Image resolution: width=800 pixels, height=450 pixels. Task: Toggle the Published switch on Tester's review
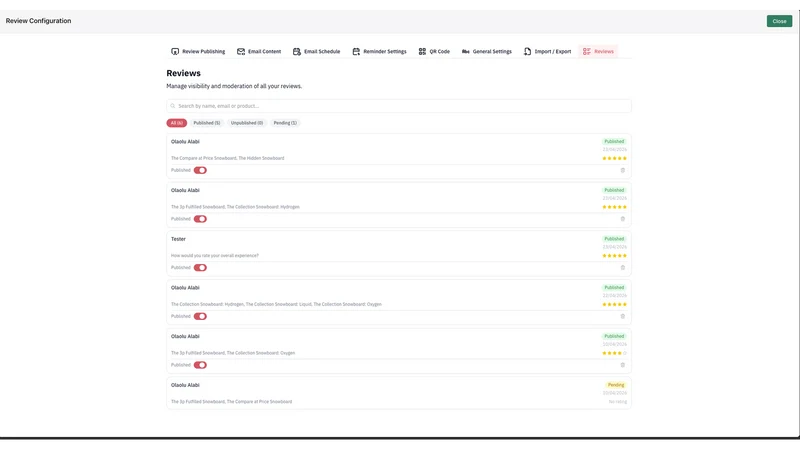(200, 268)
